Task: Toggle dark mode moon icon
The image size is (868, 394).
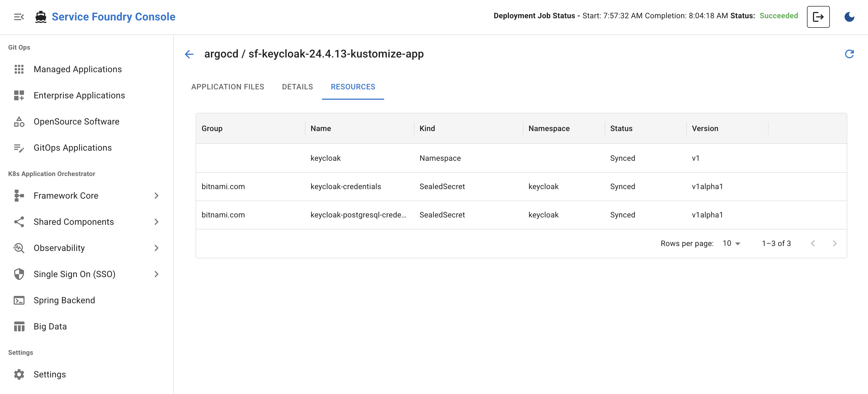Action: (x=849, y=17)
